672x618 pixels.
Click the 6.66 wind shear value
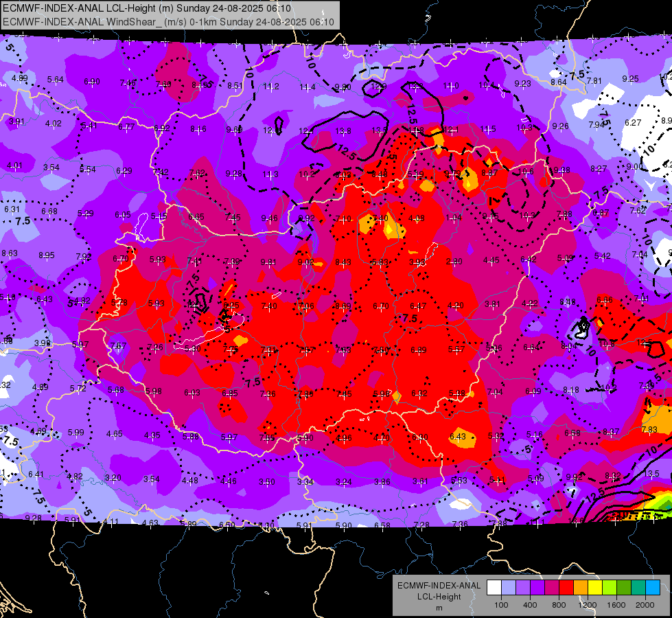(x=604, y=300)
